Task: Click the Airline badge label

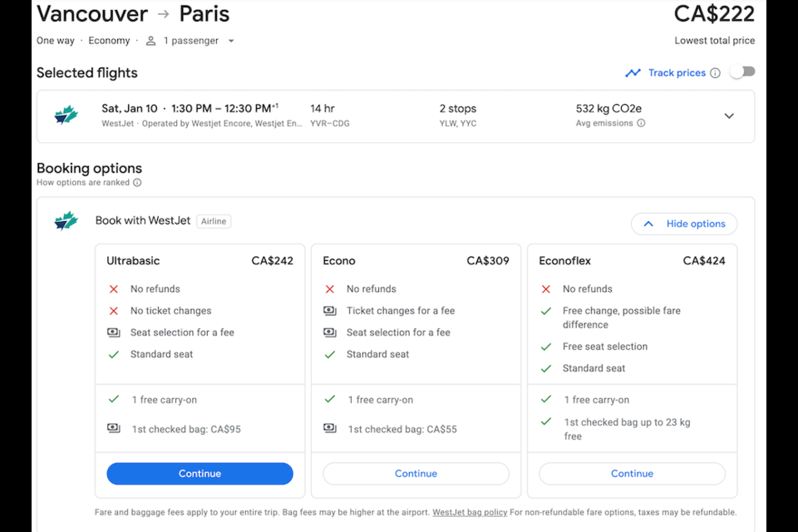Action: tap(214, 221)
